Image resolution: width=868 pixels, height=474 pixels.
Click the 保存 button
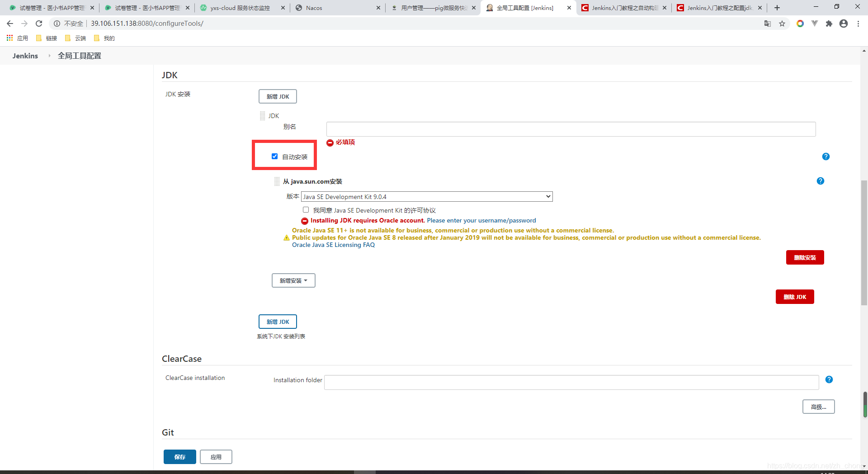[179, 457]
